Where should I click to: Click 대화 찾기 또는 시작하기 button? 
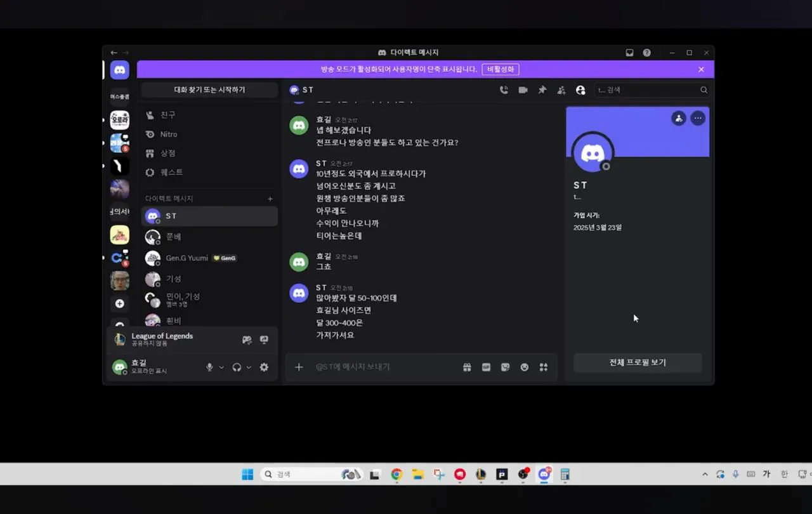[209, 89]
